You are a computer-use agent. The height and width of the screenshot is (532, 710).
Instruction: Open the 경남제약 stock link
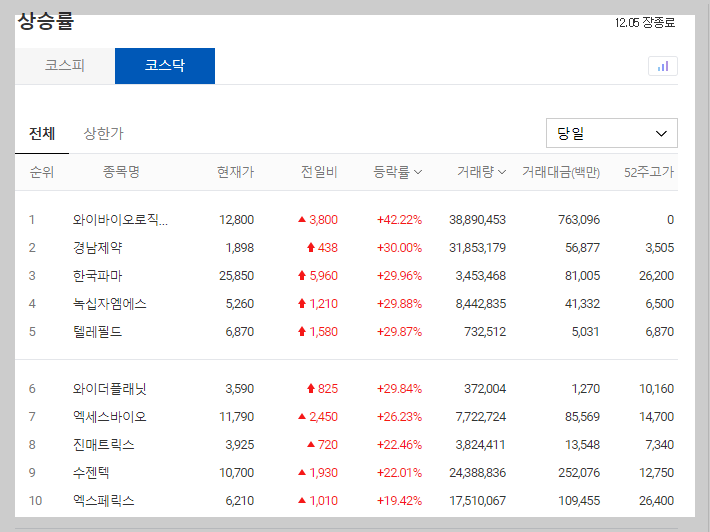point(97,248)
